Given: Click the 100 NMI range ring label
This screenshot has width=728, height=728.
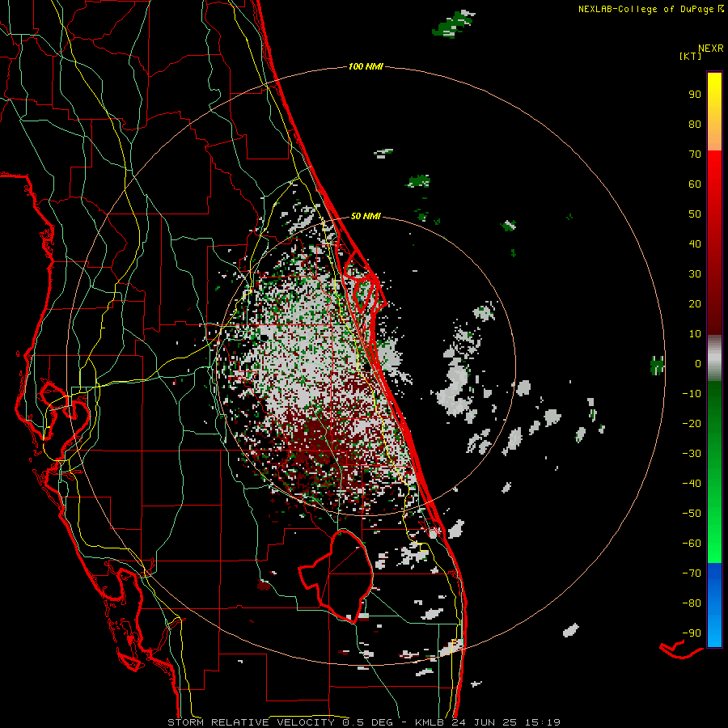Looking at the screenshot, I should [x=366, y=67].
